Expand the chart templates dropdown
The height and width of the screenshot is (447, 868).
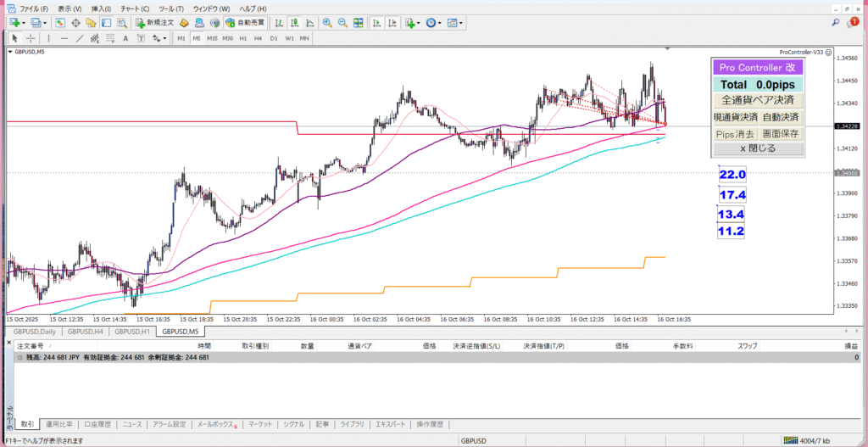(459, 22)
